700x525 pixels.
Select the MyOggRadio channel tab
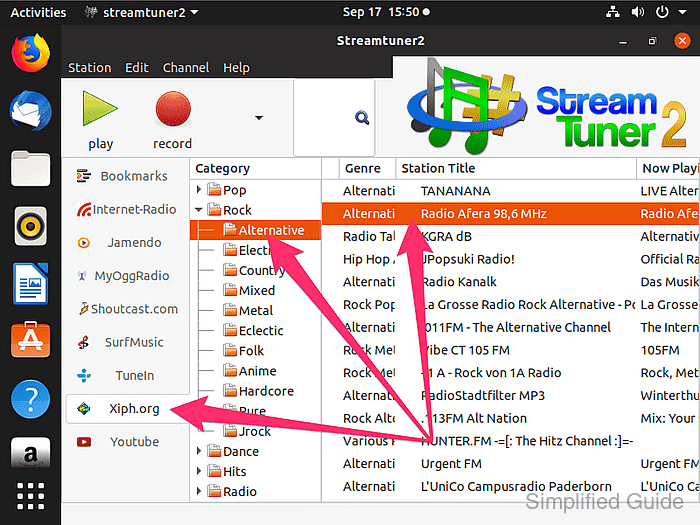click(x=127, y=275)
